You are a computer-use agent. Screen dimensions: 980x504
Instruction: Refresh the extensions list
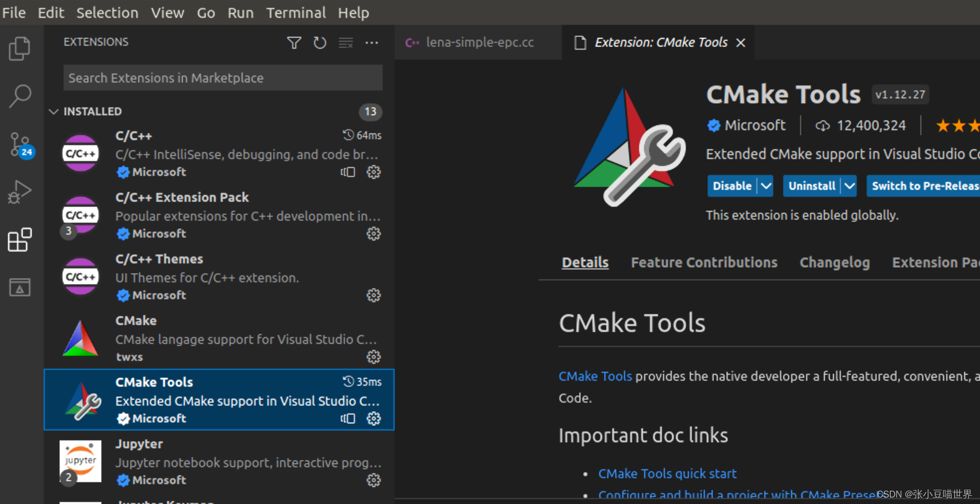point(320,43)
